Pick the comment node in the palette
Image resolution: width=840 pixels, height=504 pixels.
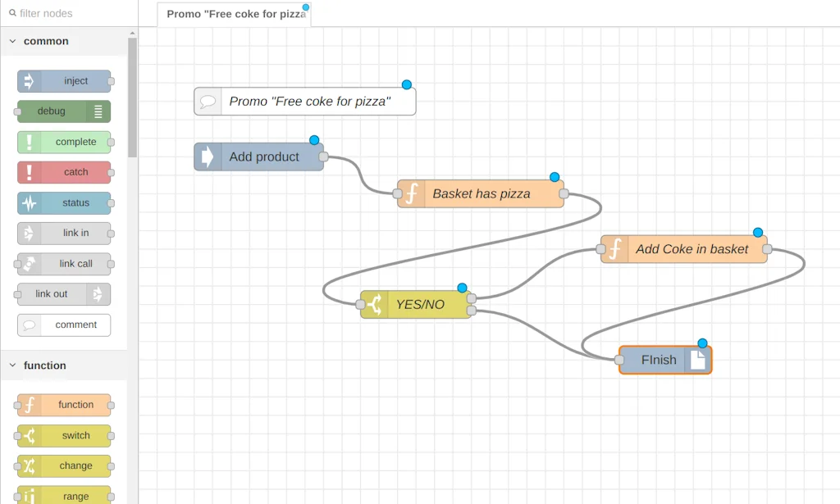[64, 325]
